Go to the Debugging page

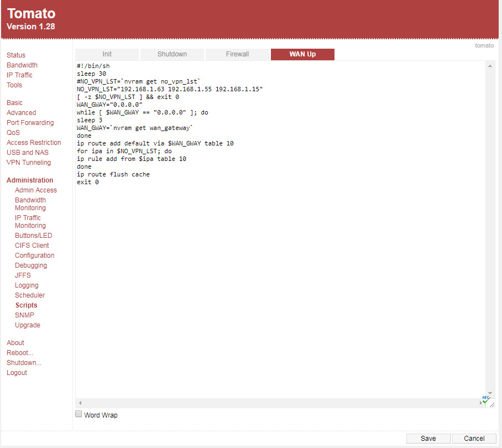[x=31, y=265]
